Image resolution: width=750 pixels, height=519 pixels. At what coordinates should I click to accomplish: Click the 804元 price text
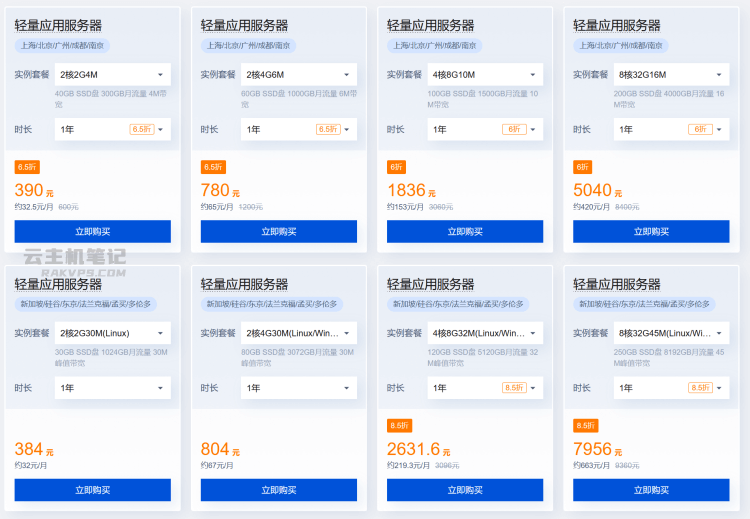(x=220, y=449)
